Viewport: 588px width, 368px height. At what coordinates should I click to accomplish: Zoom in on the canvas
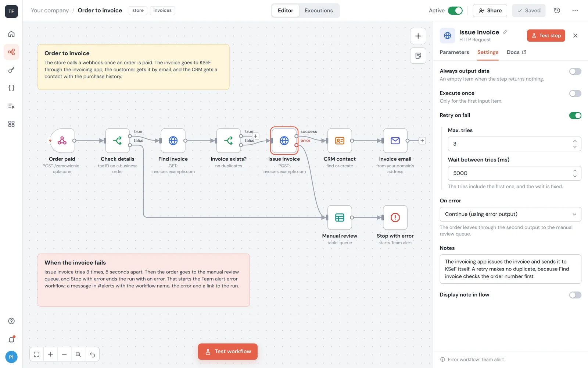click(50, 354)
